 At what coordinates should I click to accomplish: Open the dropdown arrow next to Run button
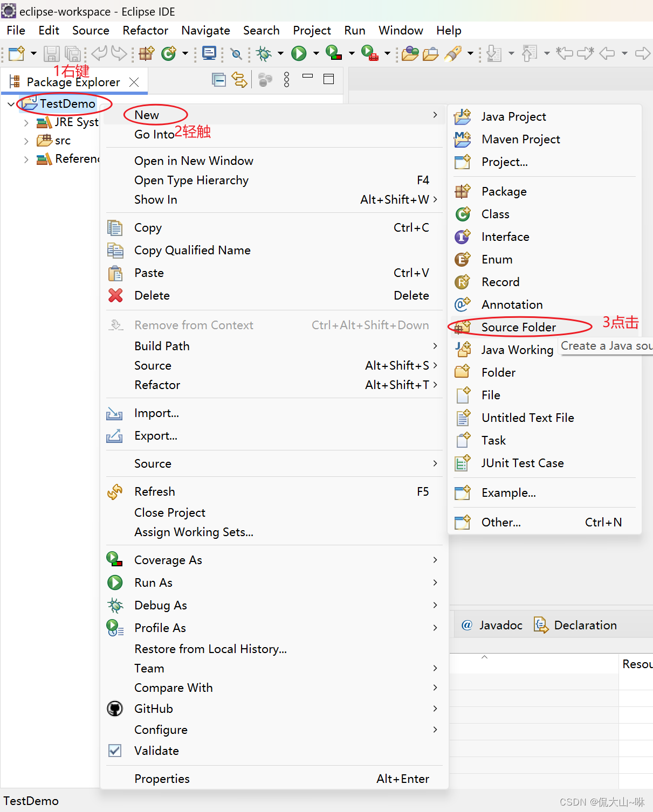pyautogui.click(x=316, y=53)
